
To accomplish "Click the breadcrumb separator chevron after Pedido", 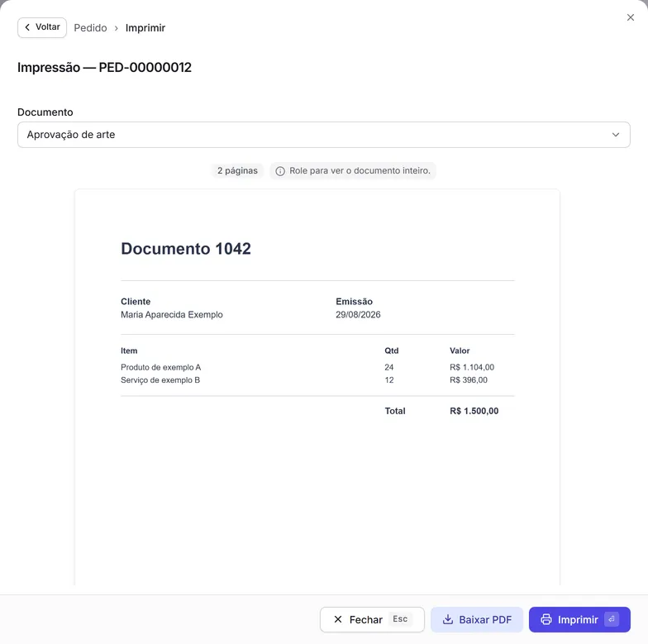I will [116, 28].
